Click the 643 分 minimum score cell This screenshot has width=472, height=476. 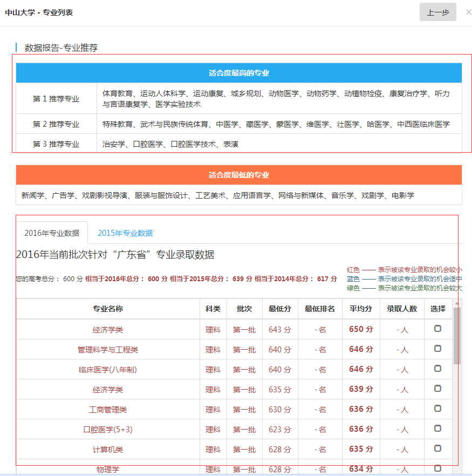point(279,330)
